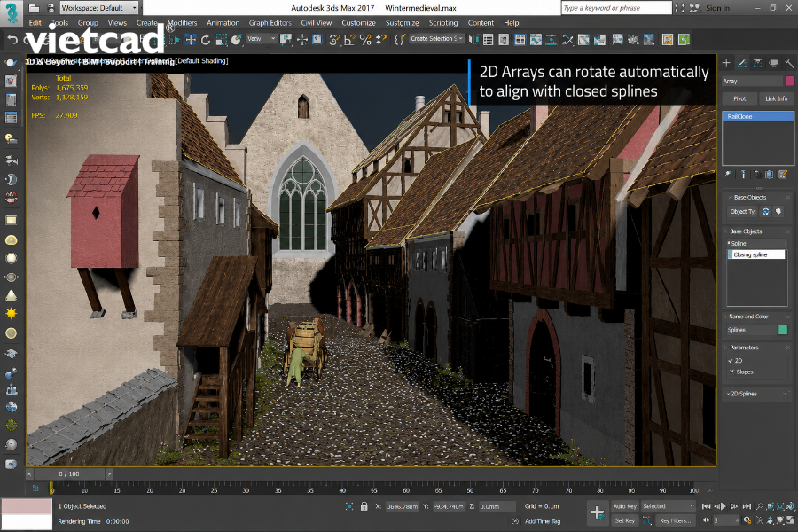Viewport: 798px width, 532px height.
Task: Open the Create panel plus icon
Action: click(x=726, y=63)
